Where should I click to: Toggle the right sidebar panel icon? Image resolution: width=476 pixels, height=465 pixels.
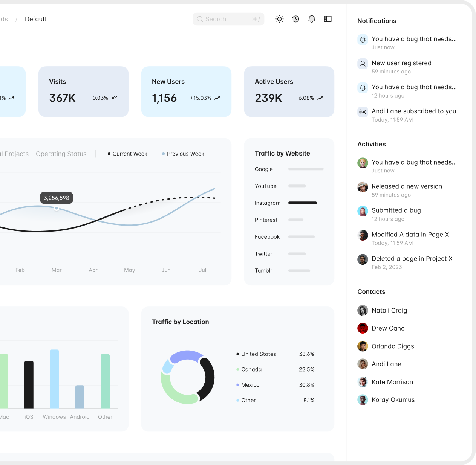tap(328, 19)
